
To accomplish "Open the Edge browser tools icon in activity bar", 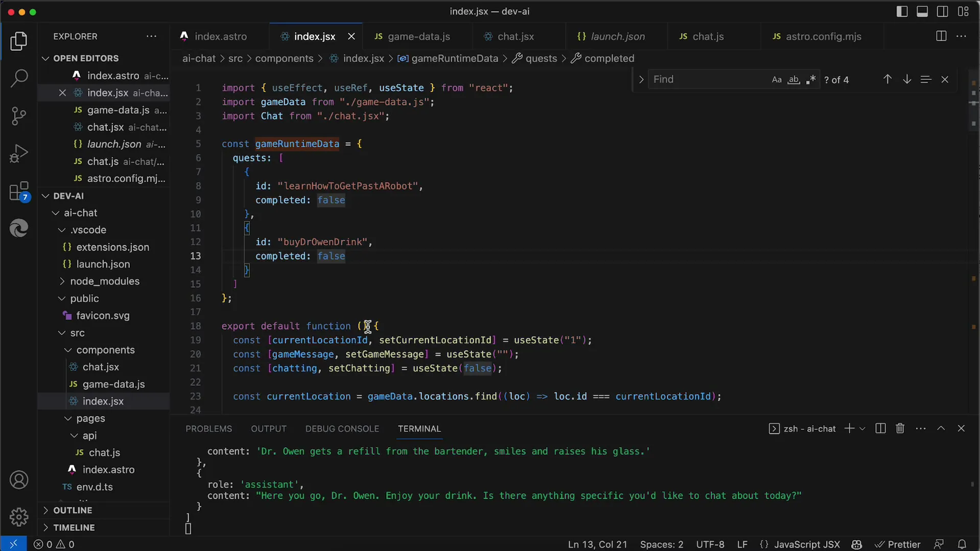I will [19, 228].
